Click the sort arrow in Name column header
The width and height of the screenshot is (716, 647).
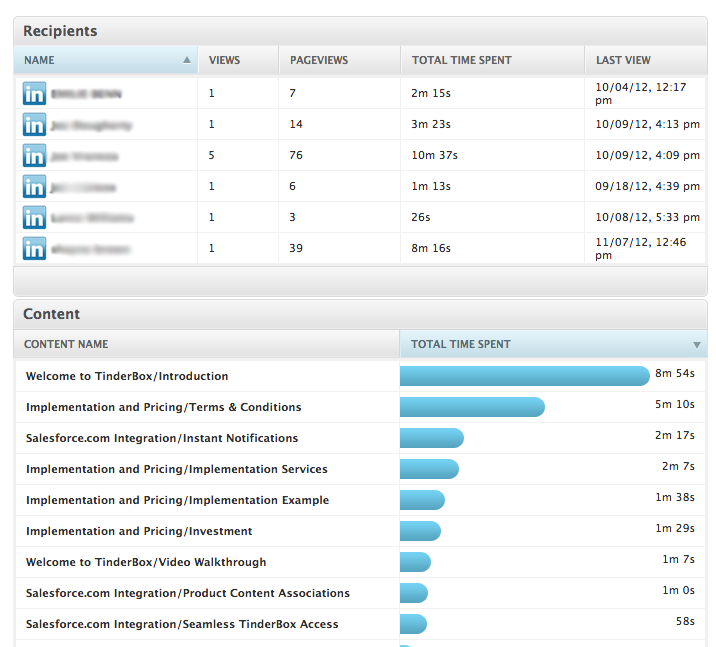[x=187, y=60]
